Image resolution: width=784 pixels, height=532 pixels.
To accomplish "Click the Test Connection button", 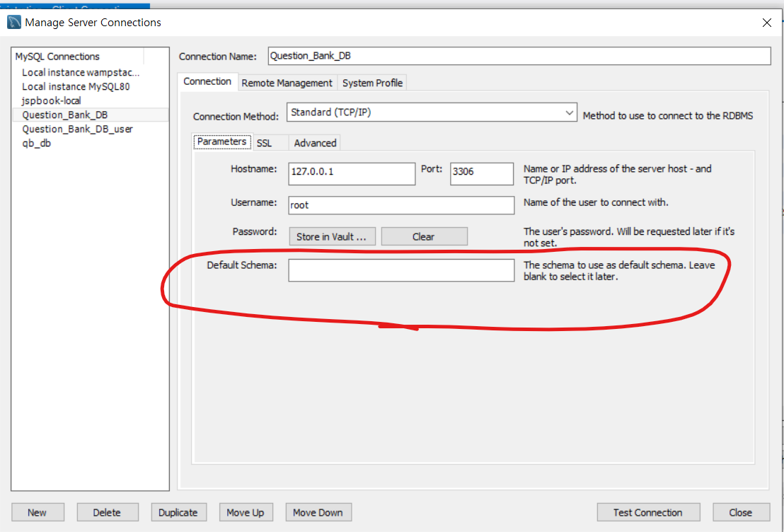I will point(648,512).
